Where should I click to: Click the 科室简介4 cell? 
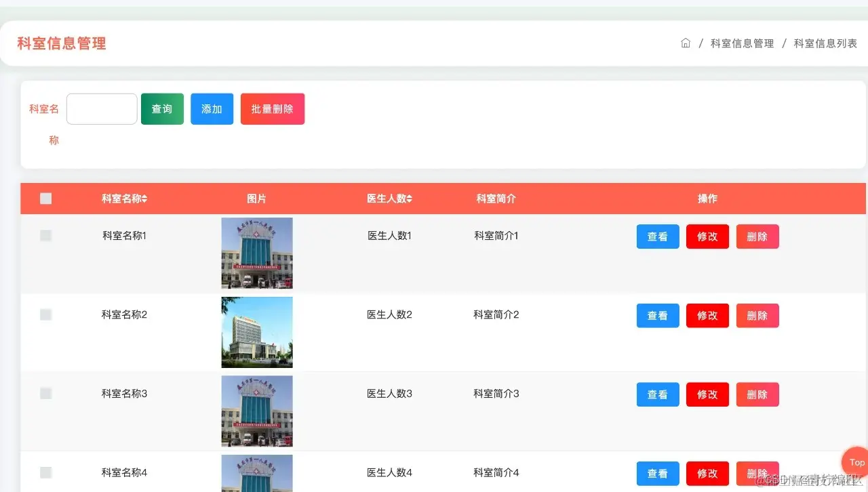point(496,472)
